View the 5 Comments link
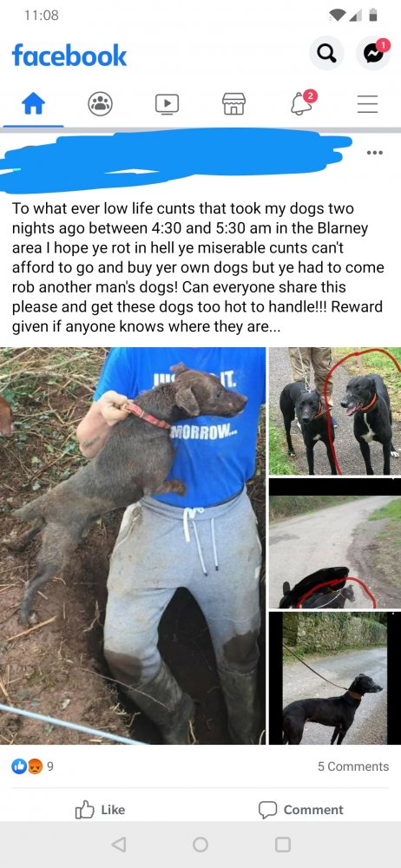The image size is (401, 868). point(353,766)
